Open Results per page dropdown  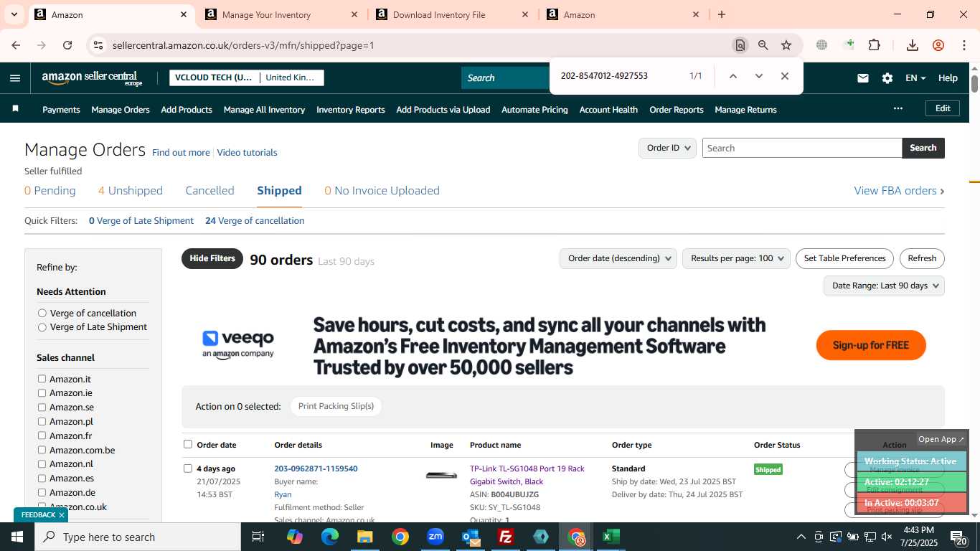(x=736, y=258)
